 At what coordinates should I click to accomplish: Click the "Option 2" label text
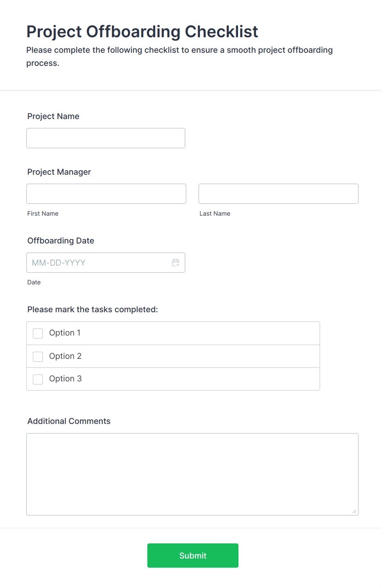pos(65,356)
